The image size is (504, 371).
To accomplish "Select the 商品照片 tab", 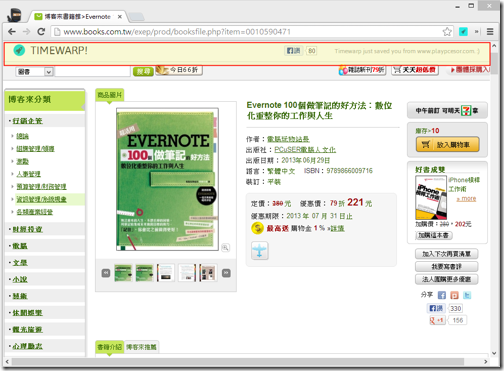I will coord(109,95).
